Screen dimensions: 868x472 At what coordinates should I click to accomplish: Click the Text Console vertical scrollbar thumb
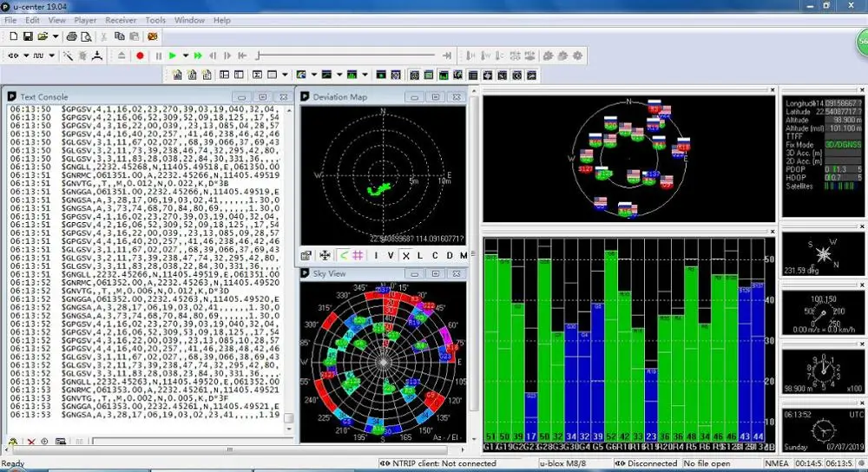288,418
